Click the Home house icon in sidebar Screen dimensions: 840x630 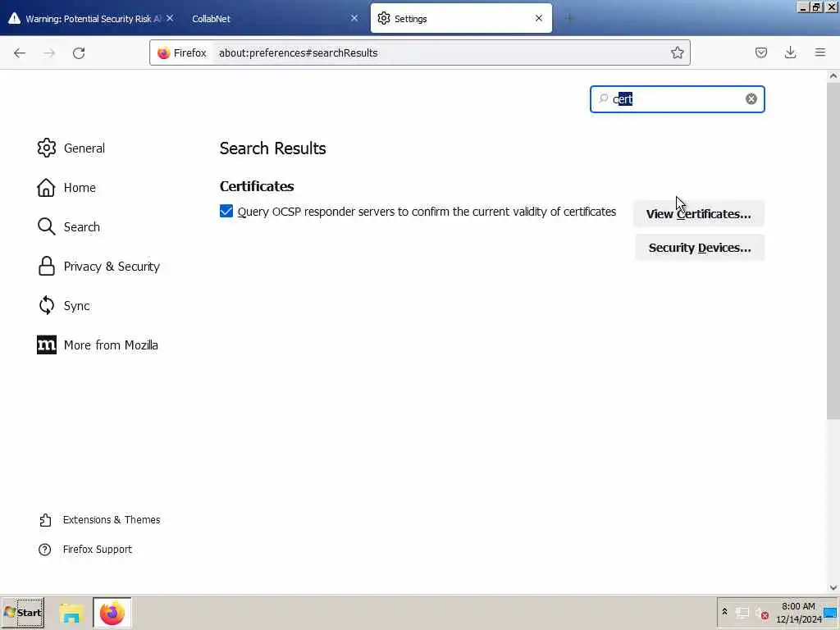coord(46,188)
